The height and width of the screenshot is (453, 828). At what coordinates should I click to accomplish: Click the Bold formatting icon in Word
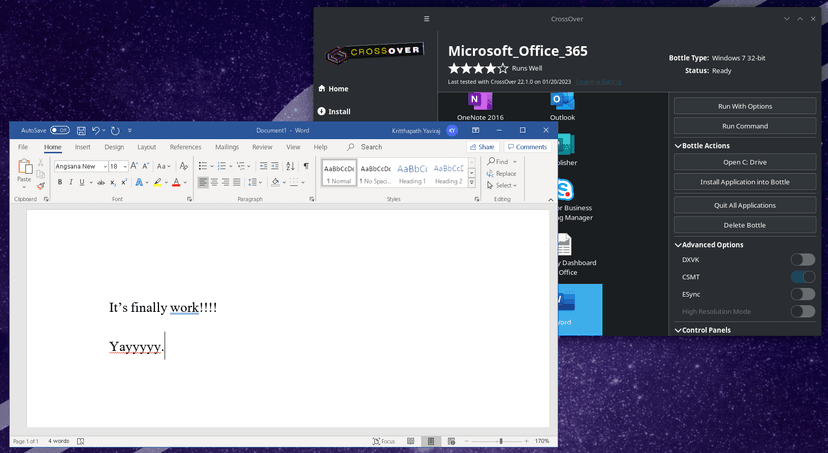point(59,182)
